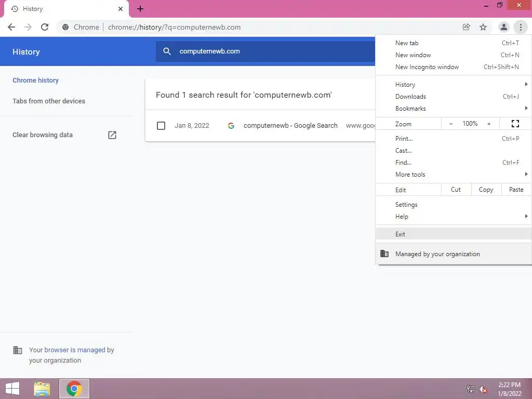Expand the More tools submenu
The width and height of the screenshot is (532, 399).
(x=454, y=175)
